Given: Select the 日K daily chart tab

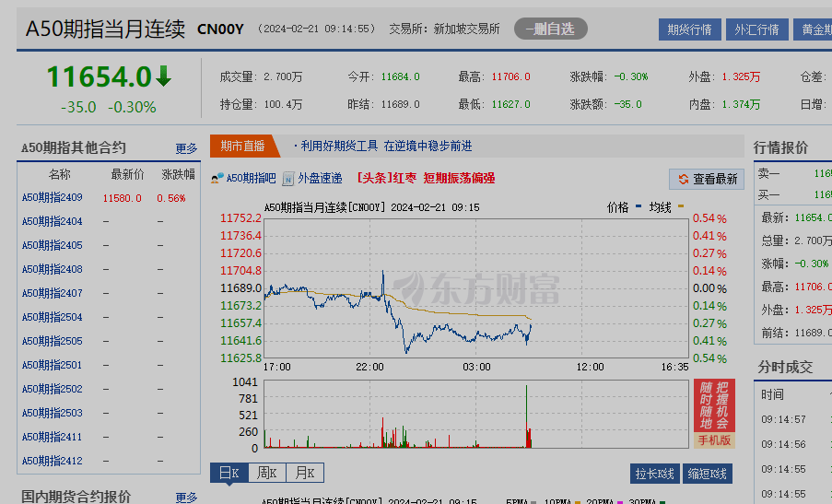Looking at the screenshot, I should pyautogui.click(x=229, y=473).
